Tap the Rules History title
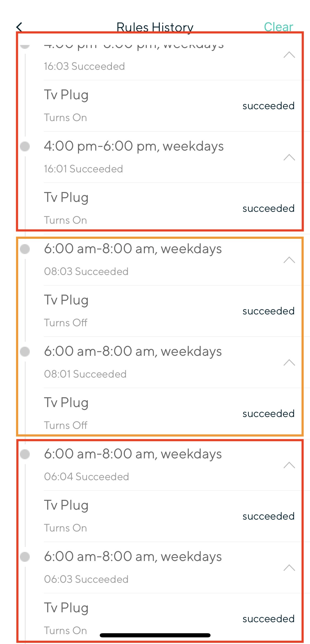 tap(155, 27)
